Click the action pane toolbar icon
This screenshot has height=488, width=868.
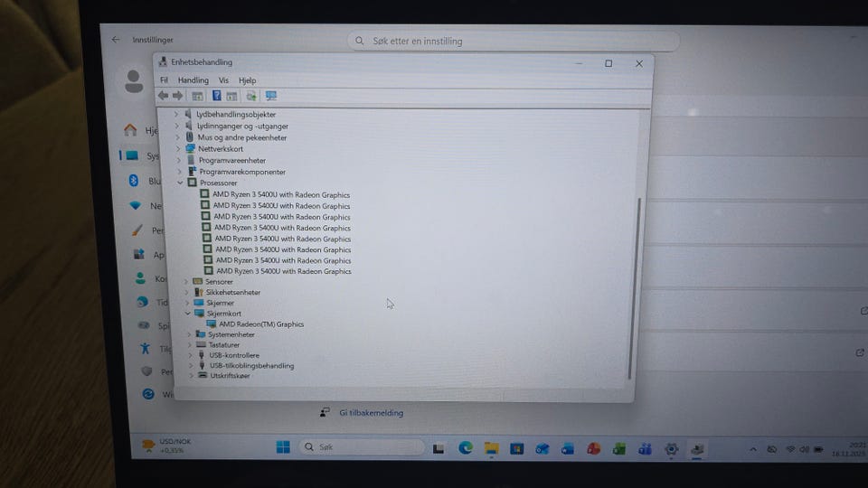pos(231,97)
